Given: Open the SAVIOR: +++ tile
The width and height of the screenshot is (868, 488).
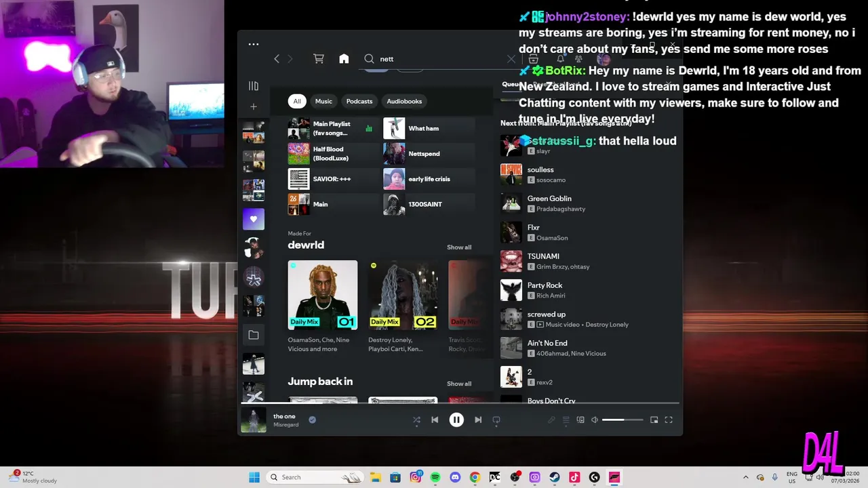Looking at the screenshot, I should point(333,179).
